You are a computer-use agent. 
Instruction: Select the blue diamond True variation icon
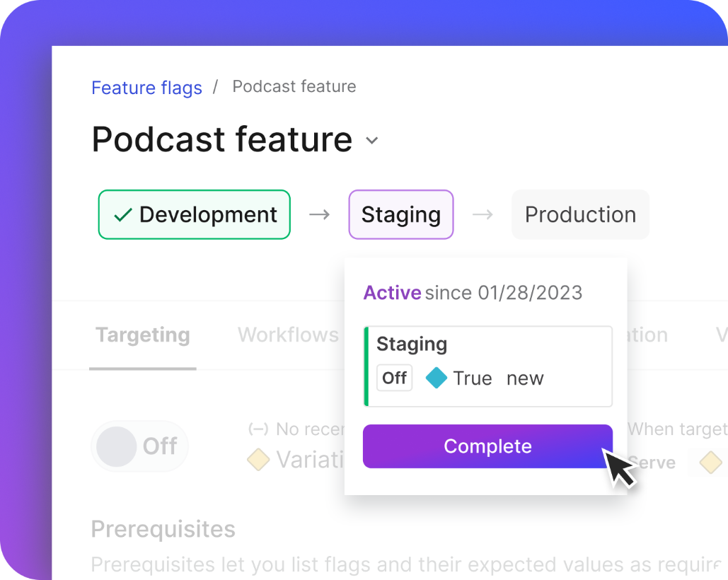437,378
